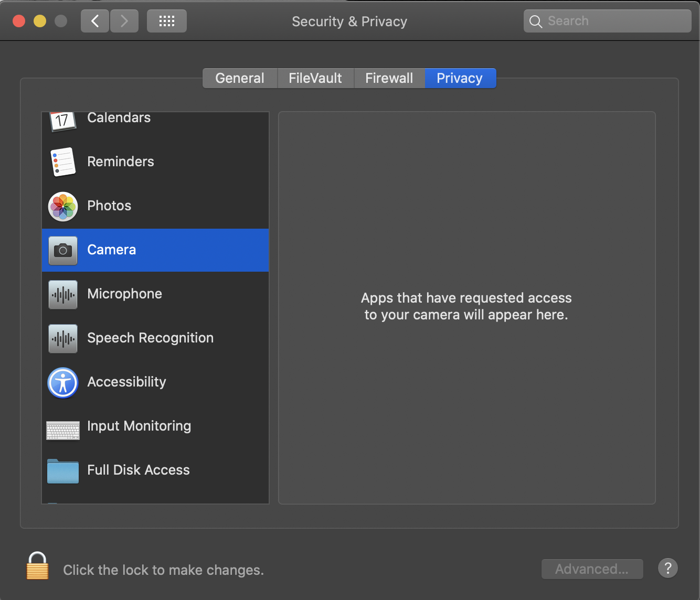Click the magnifying glass search icon
Viewport: 700px width, 600px height.
(x=536, y=22)
